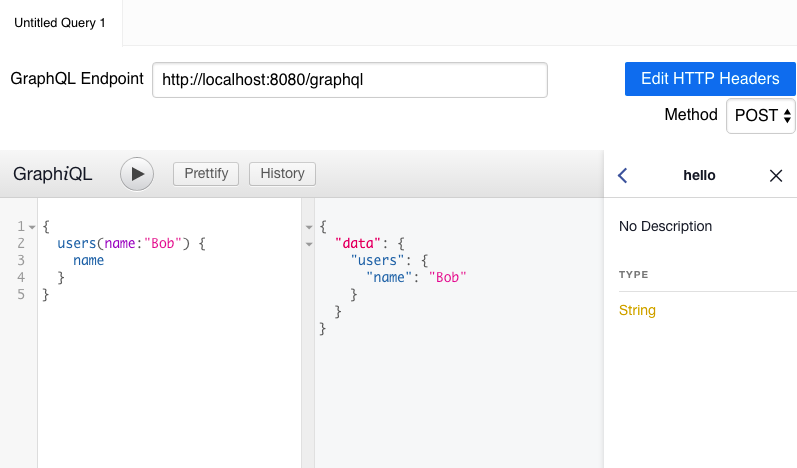Image resolution: width=797 pixels, height=468 pixels.
Task: Switch to the Untitled Query 1 tab
Action: [x=60, y=22]
